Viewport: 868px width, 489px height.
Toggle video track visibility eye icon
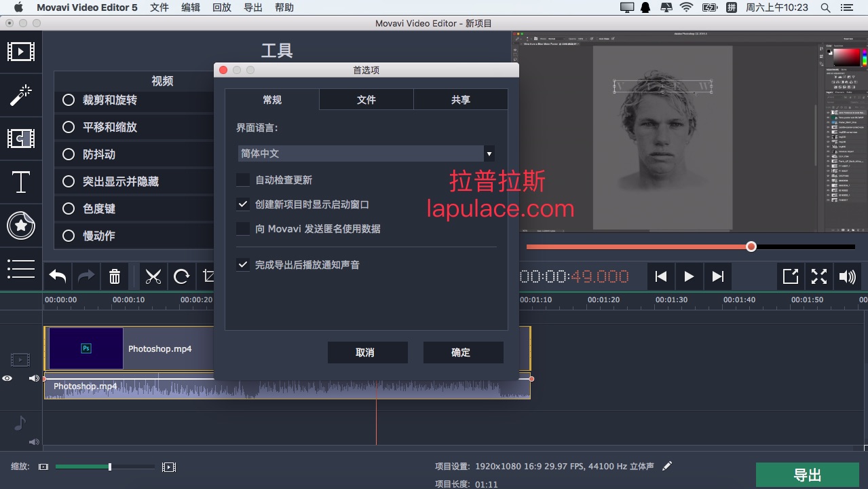point(7,378)
